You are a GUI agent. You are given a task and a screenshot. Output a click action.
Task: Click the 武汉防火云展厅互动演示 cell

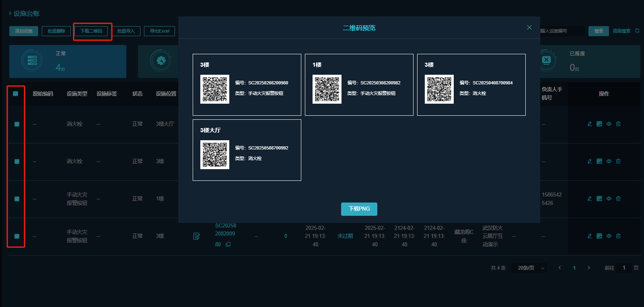click(x=493, y=236)
